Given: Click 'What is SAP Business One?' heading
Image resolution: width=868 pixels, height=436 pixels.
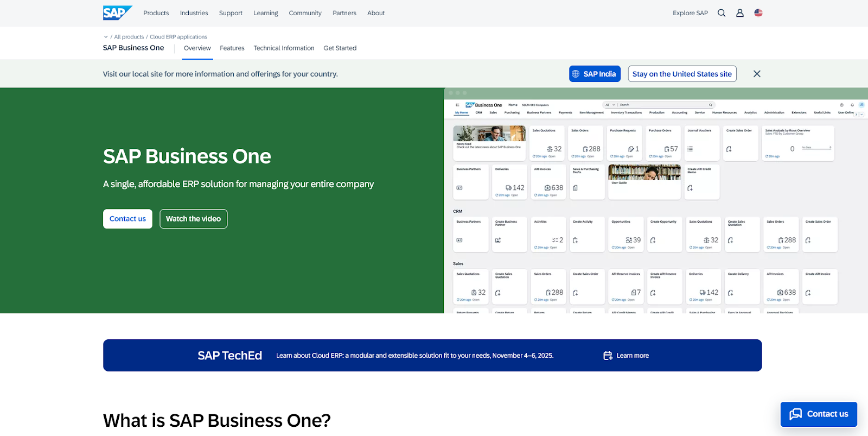Looking at the screenshot, I should click(x=217, y=420).
